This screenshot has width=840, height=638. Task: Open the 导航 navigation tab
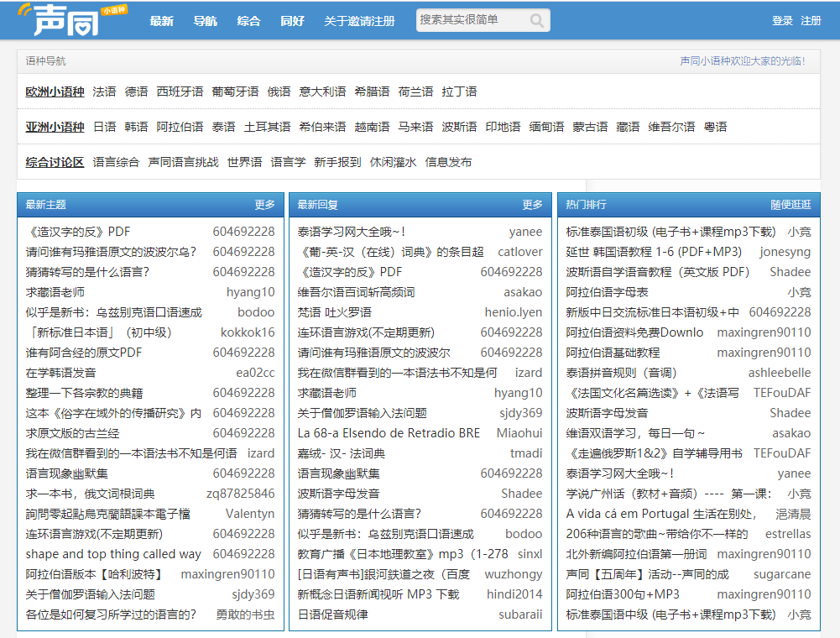coord(205,21)
